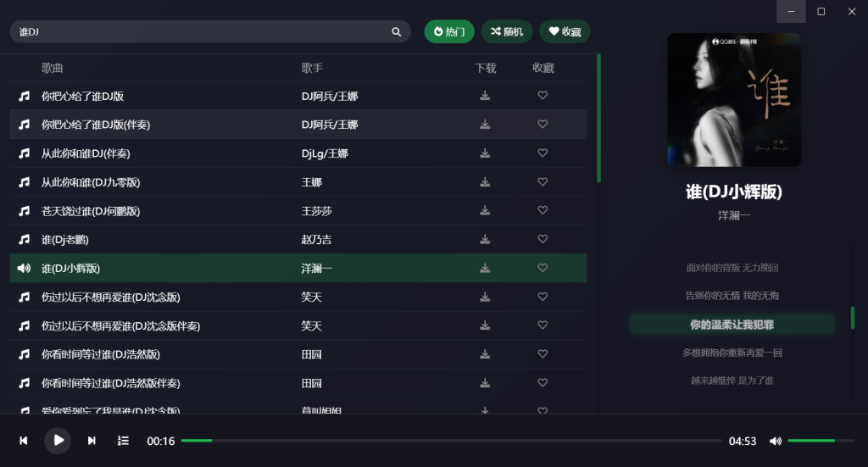868x467 pixels.
Task: Skip to the previous track
Action: (x=24, y=441)
